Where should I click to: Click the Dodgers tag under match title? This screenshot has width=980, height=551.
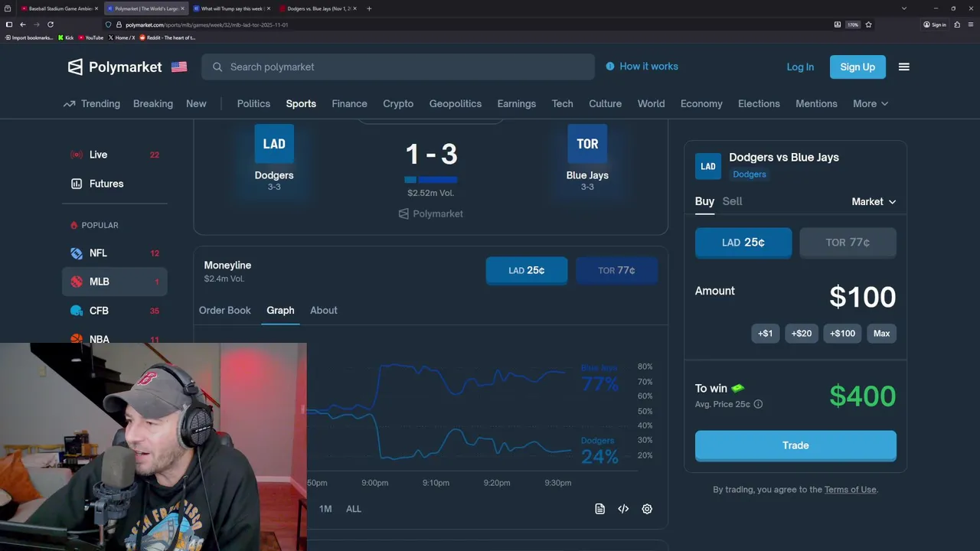[750, 174]
